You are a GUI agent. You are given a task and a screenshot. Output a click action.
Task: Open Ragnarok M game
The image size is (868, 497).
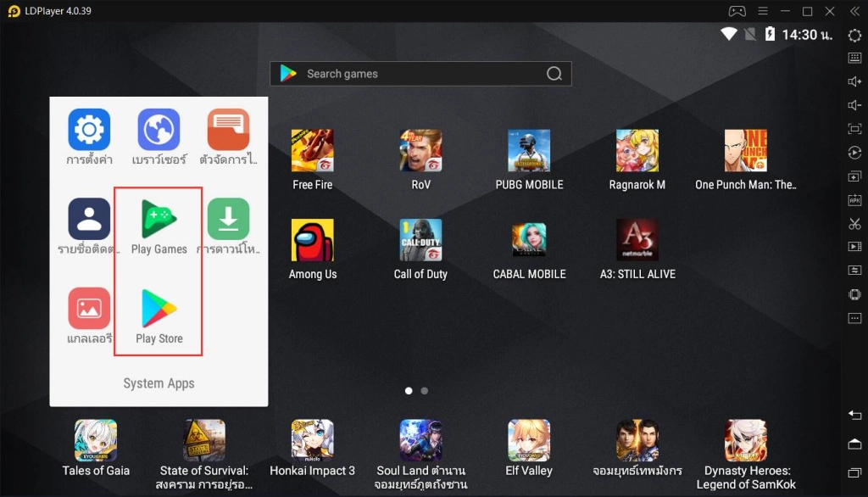pos(637,151)
